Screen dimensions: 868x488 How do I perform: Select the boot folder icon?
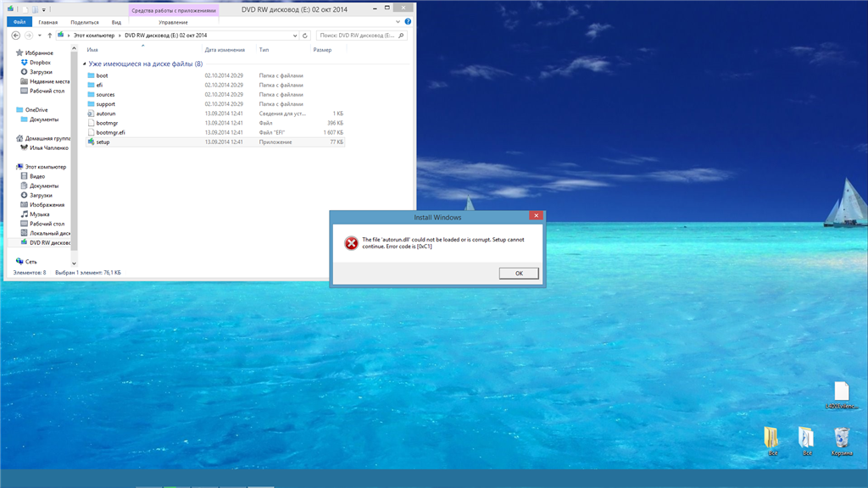tap(91, 75)
